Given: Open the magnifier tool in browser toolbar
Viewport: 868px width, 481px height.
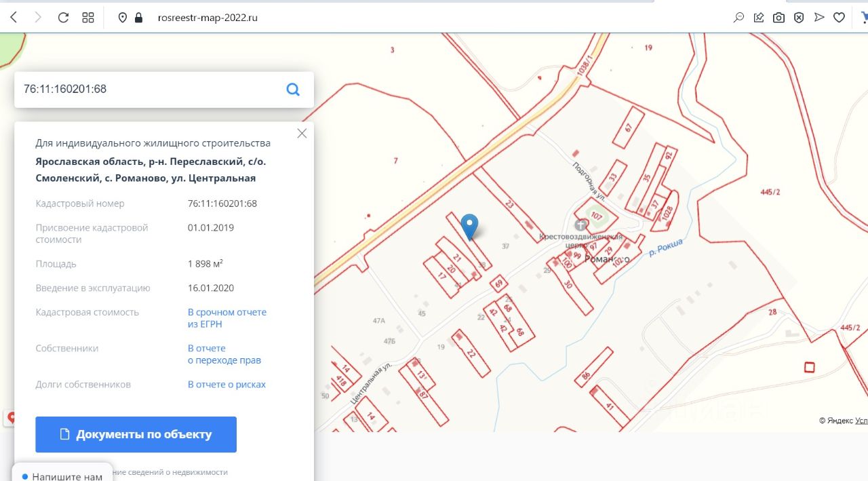Looking at the screenshot, I should 739,18.
